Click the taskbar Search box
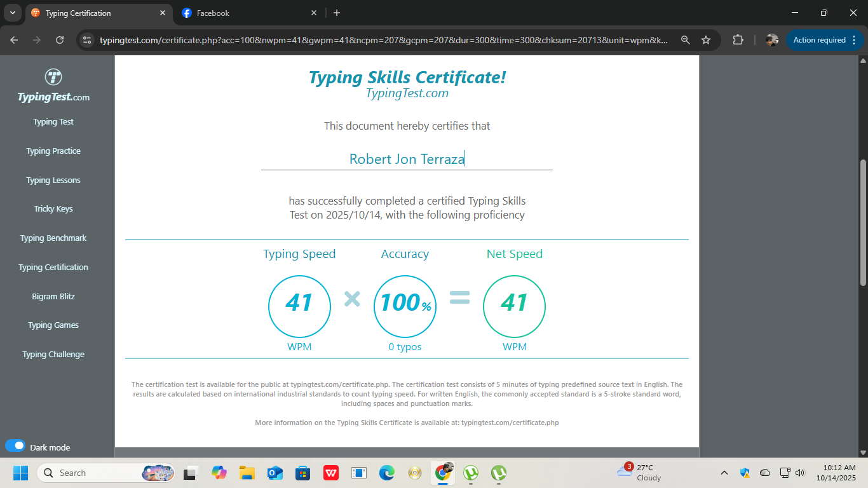Image resolution: width=868 pixels, height=488 pixels. pos(106,473)
